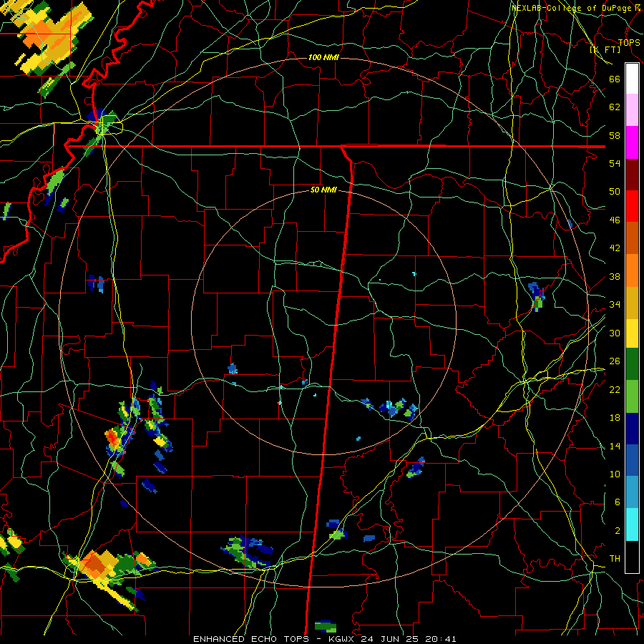
Task: Click the light pink legend swatch
Action: coord(632,109)
